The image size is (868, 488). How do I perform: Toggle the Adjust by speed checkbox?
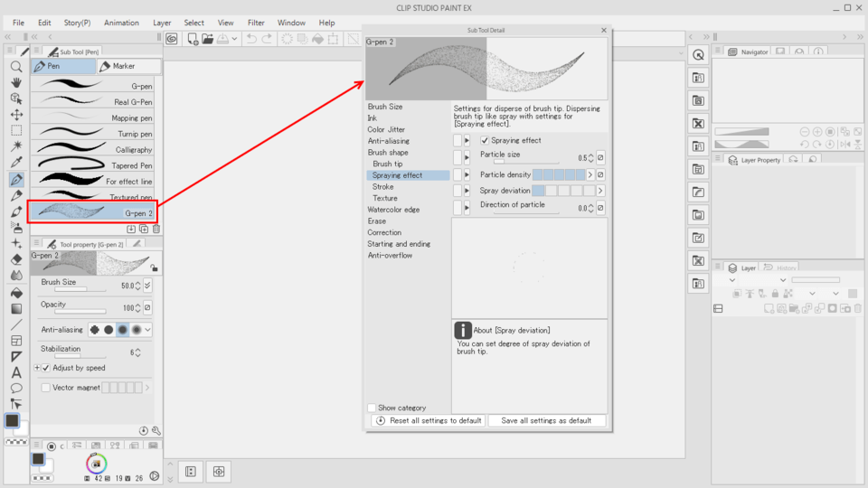pos(46,368)
